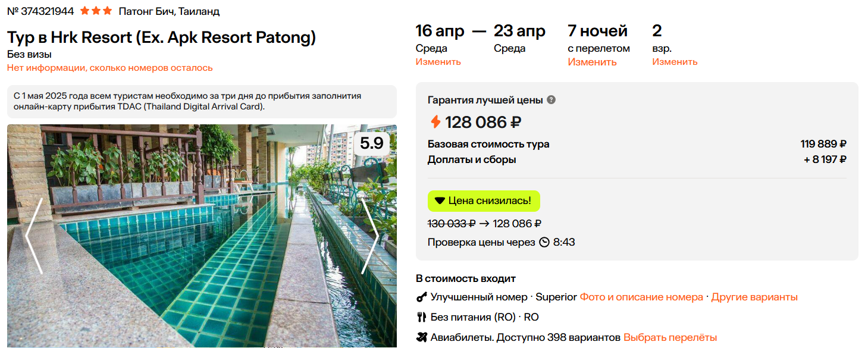Click the hotel title Тур в Hrk Resort
This screenshot has width=868, height=348.
(x=161, y=37)
